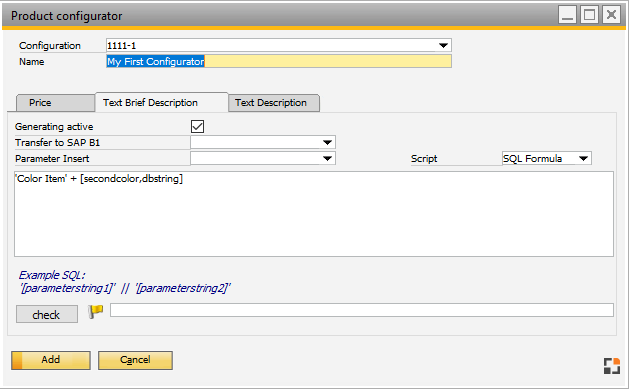The width and height of the screenshot is (629, 389).
Task: Click the check button
Action: [47, 314]
